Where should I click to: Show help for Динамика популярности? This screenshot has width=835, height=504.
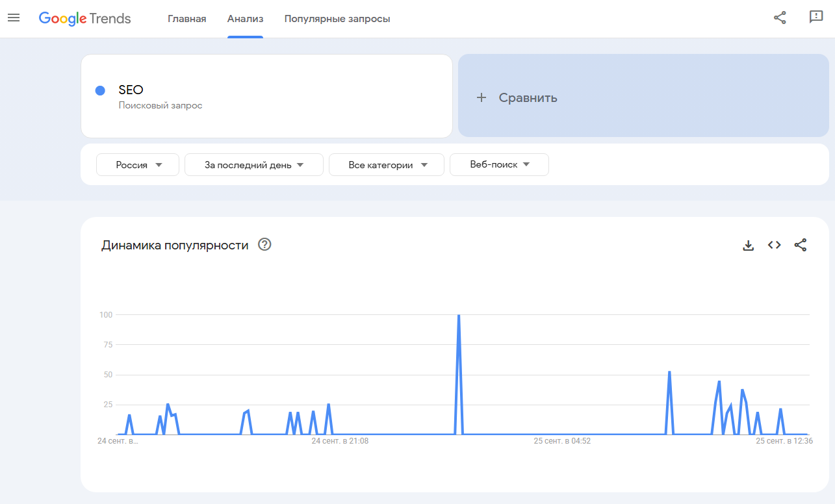(264, 245)
